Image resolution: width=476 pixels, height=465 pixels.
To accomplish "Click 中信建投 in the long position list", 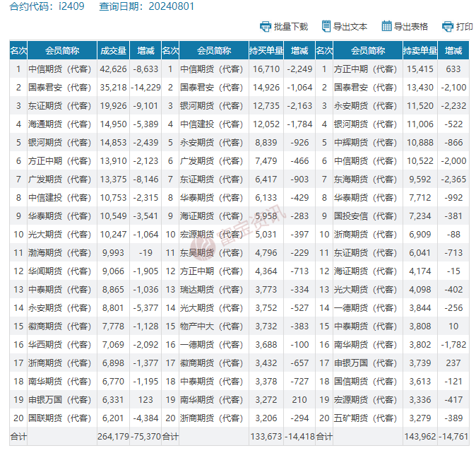I will click(x=212, y=124).
